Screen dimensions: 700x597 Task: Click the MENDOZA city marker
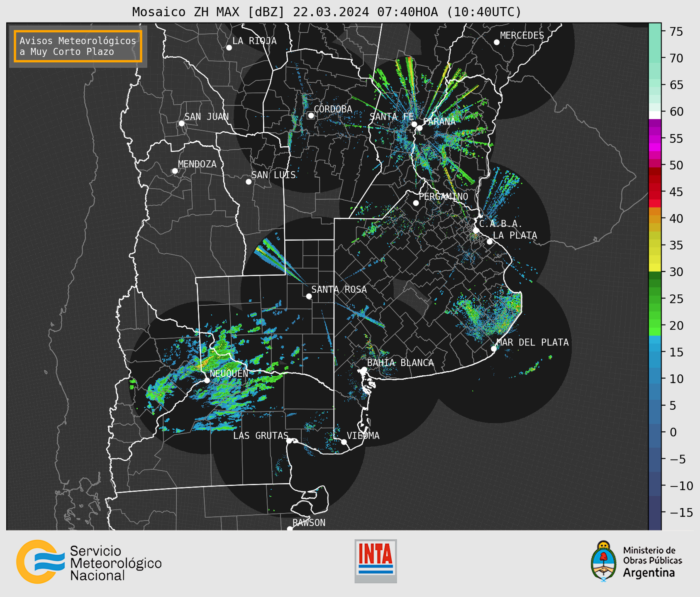(175, 171)
